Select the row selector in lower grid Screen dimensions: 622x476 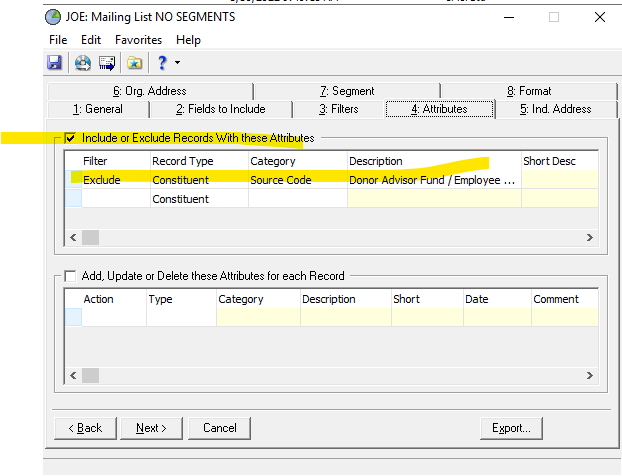tap(74, 317)
